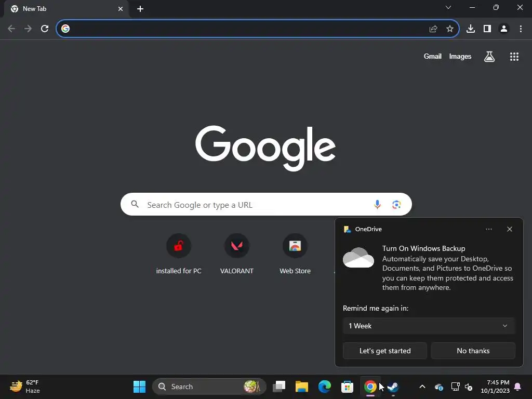This screenshot has height=399, width=532.
Task: Search by image with Google Lens icon
Action: (x=396, y=204)
